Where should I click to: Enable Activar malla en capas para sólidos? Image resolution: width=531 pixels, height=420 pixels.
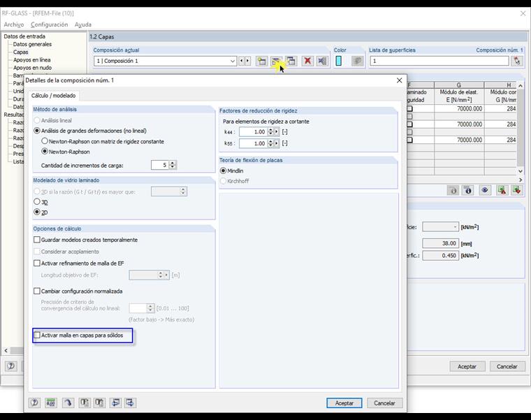(37, 335)
